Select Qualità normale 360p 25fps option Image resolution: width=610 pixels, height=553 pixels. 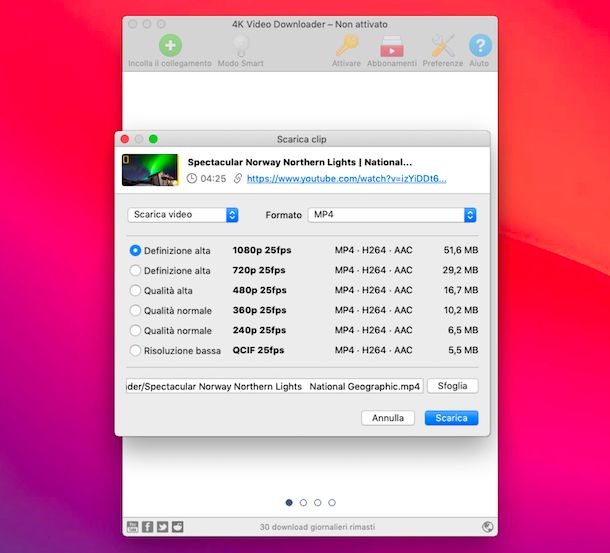point(135,310)
